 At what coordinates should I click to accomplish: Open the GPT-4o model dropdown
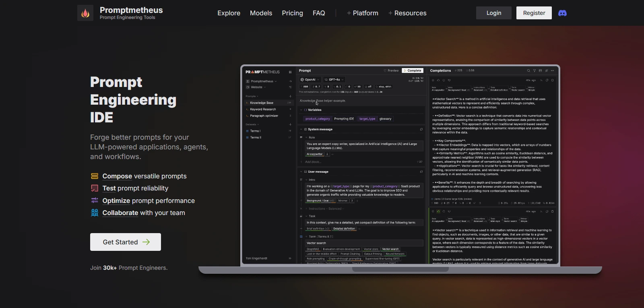(334, 80)
